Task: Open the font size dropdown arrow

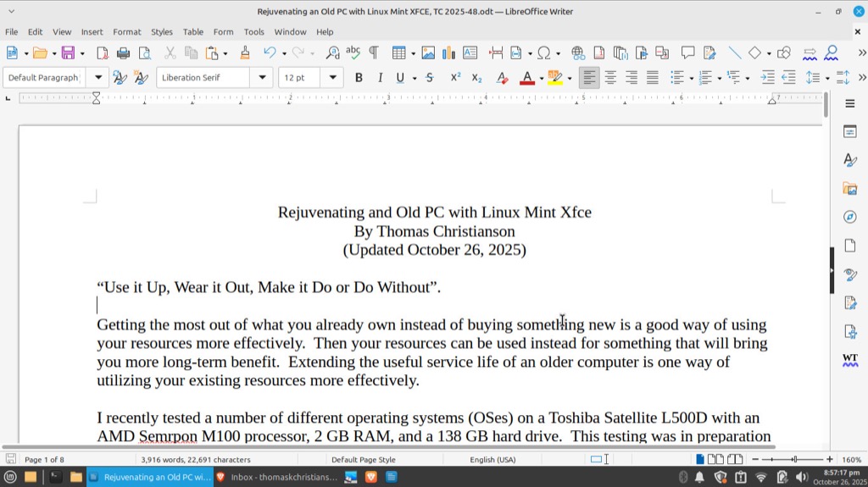Action: pyautogui.click(x=332, y=78)
